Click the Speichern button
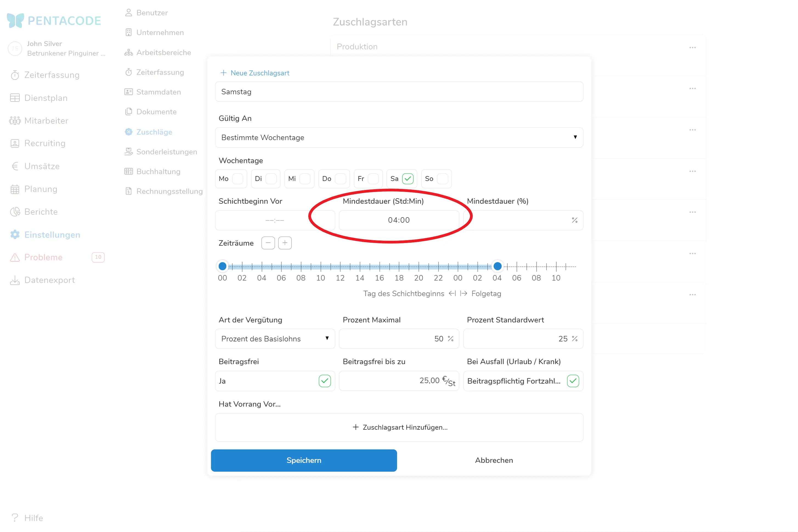This screenshot has width=798, height=532. (304, 460)
